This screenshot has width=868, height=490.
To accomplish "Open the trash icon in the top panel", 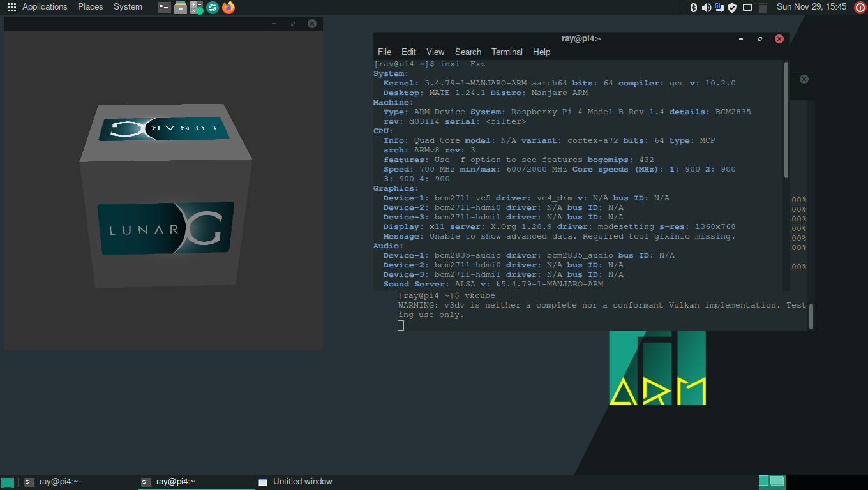I will [762, 8].
